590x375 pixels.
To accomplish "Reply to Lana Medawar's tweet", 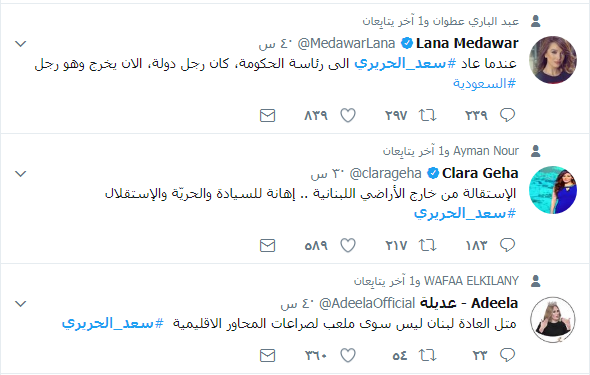I will click(507, 115).
